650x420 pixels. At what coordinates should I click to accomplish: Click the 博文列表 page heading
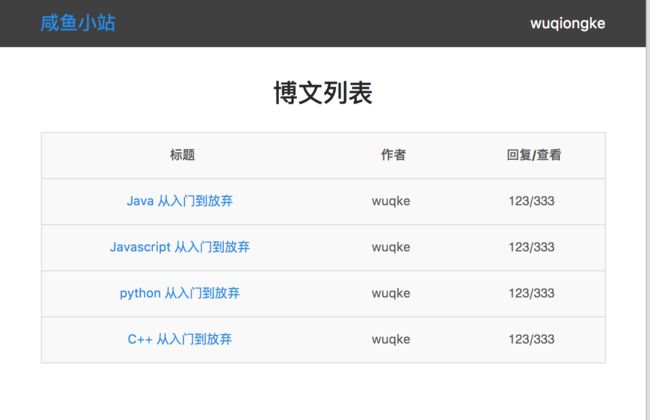pyautogui.click(x=323, y=93)
